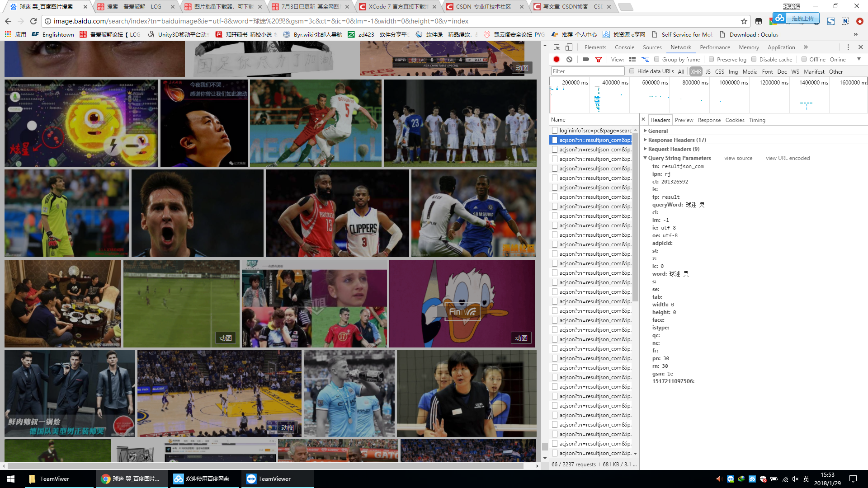Toggle the red filter funnel icon
The width and height of the screenshot is (868, 488).
[599, 59]
